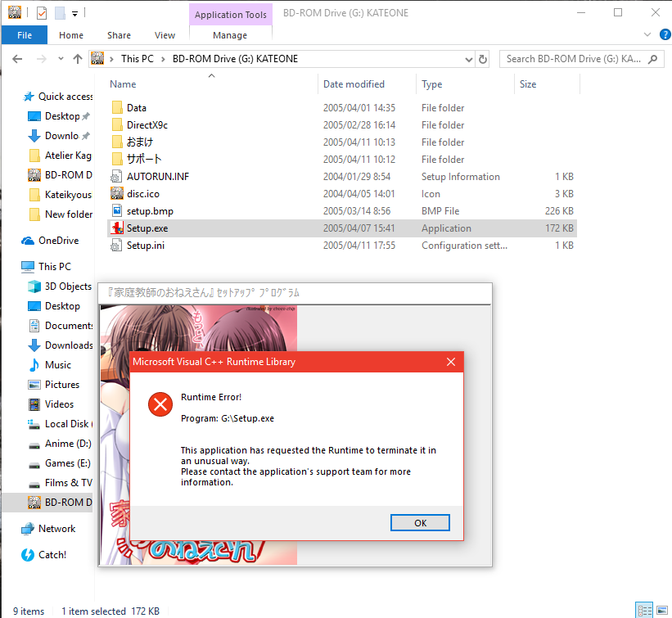
Task: Select the Setup.exe application icon
Action: coord(116,228)
